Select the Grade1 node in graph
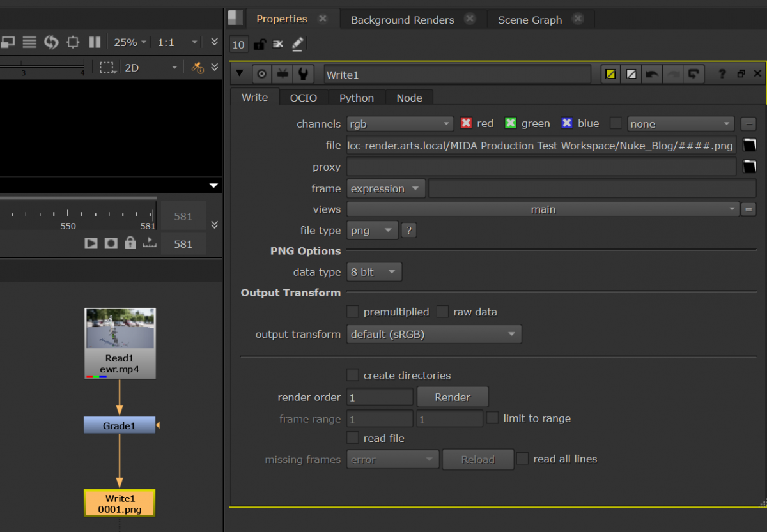 pos(120,425)
